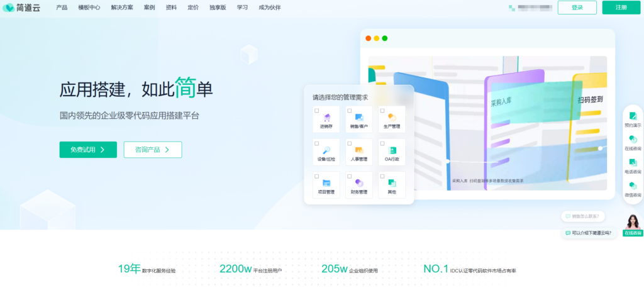Click the 2200w statistic

pyautogui.click(x=235, y=269)
